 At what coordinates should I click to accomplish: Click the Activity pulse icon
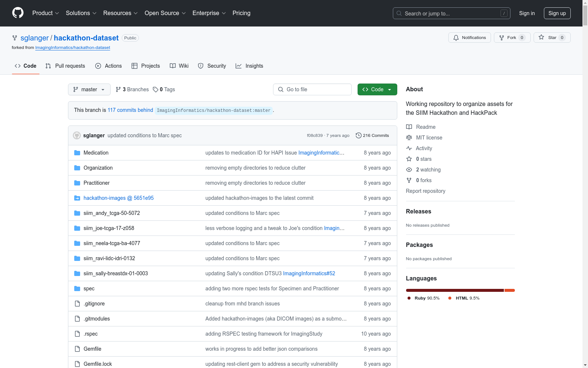pyautogui.click(x=409, y=148)
